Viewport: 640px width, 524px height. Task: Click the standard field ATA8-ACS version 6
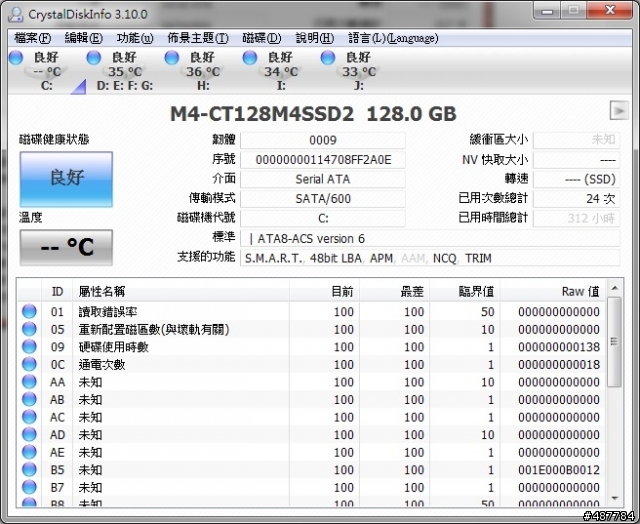(430, 238)
